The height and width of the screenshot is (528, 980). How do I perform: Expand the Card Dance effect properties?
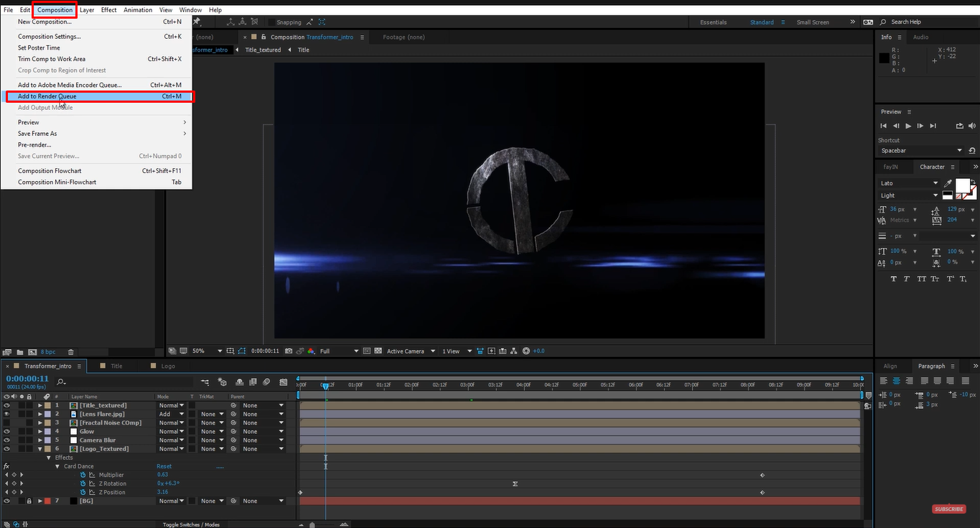click(x=57, y=466)
